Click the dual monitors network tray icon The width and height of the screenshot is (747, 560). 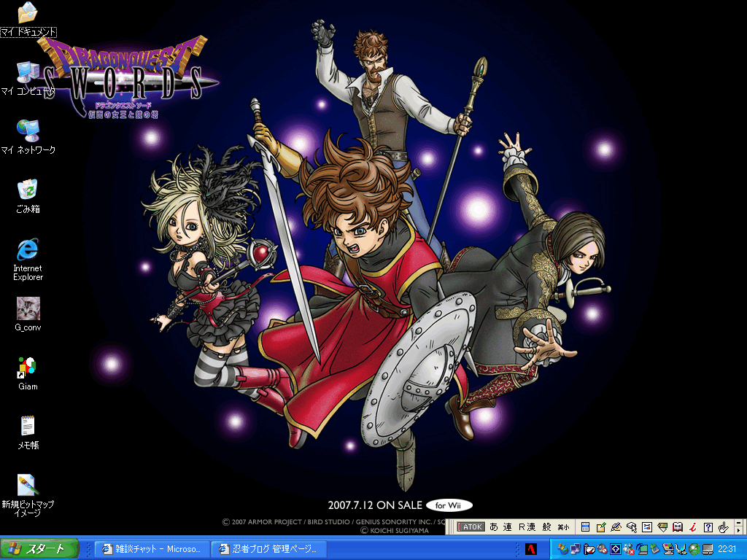point(576,550)
